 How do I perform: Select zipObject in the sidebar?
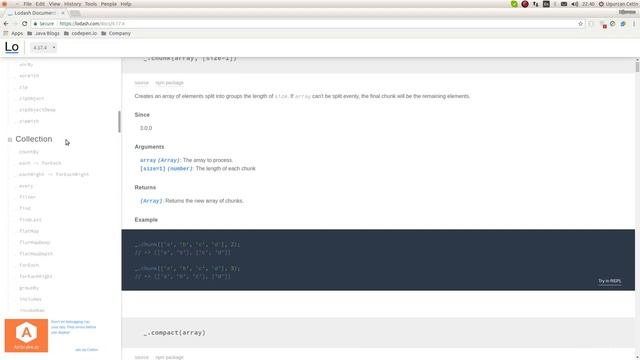(31, 98)
